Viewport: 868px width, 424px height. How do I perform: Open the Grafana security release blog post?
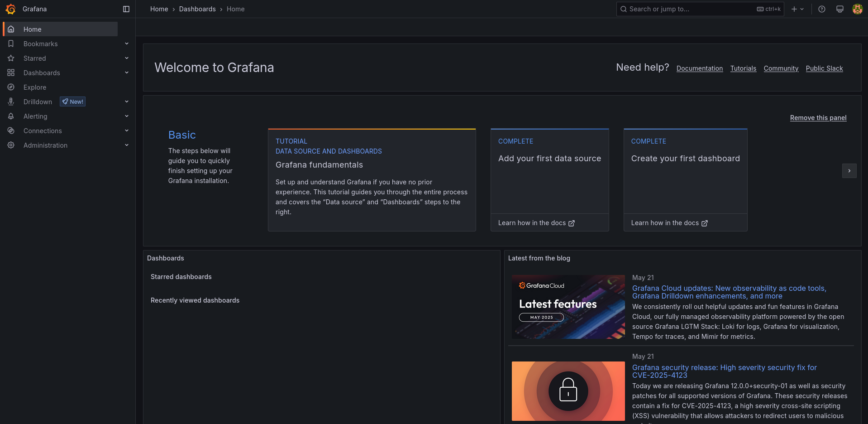tap(725, 371)
